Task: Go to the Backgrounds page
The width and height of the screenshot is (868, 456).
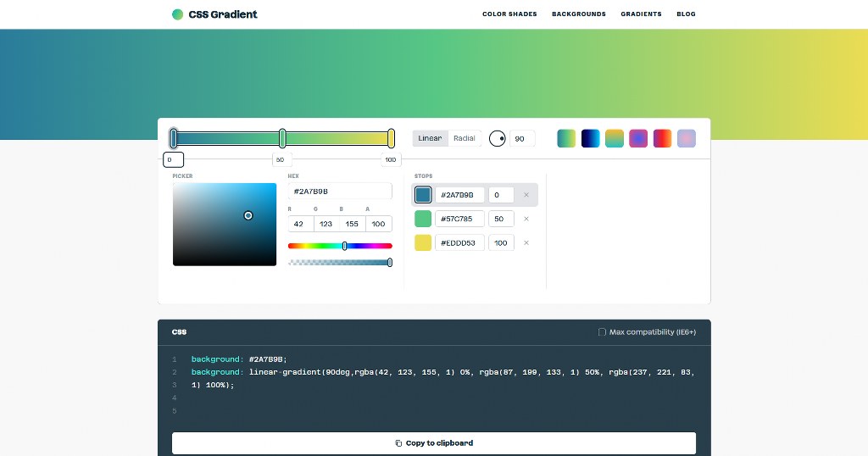Action: (578, 14)
